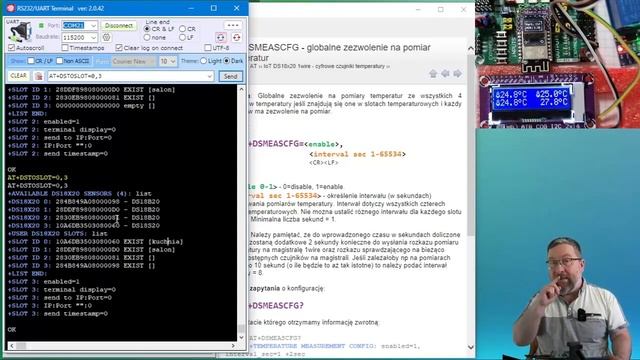
Task: Click the terminal horizontal scrollbar right arrow
Action: 233,346
